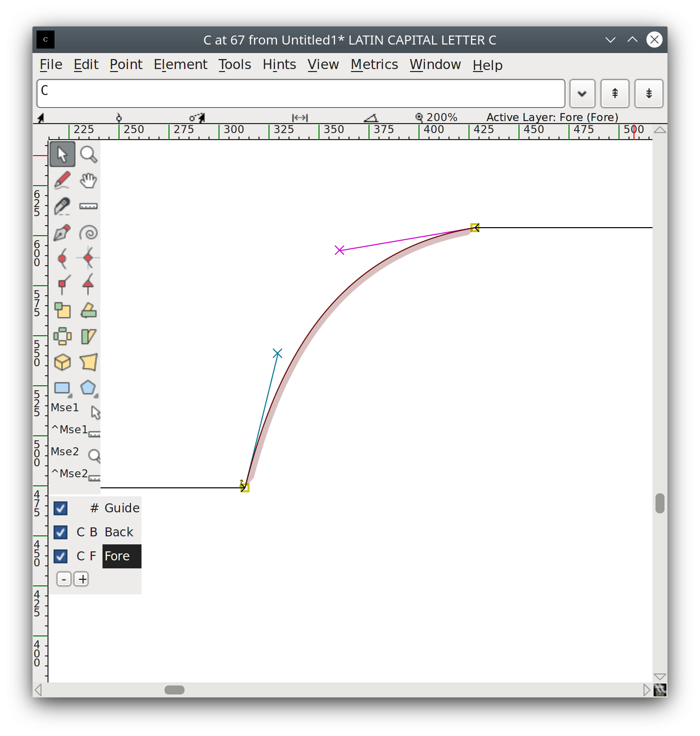The image size is (700, 736).
Task: Remove layer with the minus button
Action: [x=64, y=579]
